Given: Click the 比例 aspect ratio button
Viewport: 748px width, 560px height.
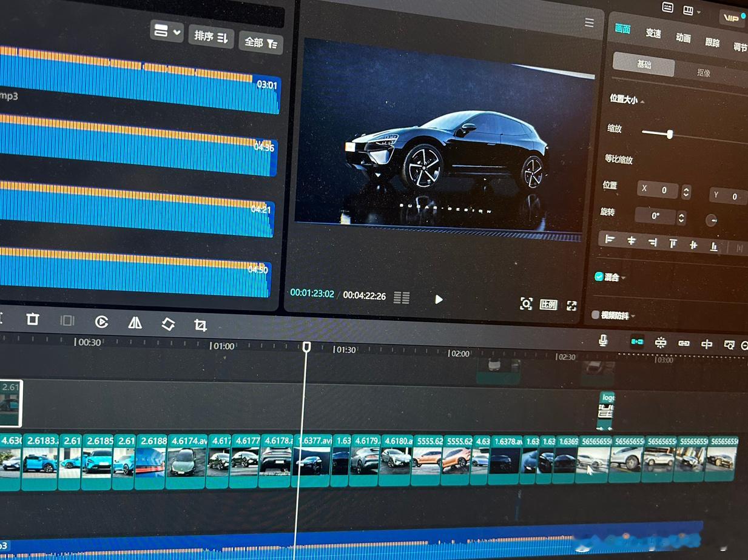Looking at the screenshot, I should coord(548,305).
